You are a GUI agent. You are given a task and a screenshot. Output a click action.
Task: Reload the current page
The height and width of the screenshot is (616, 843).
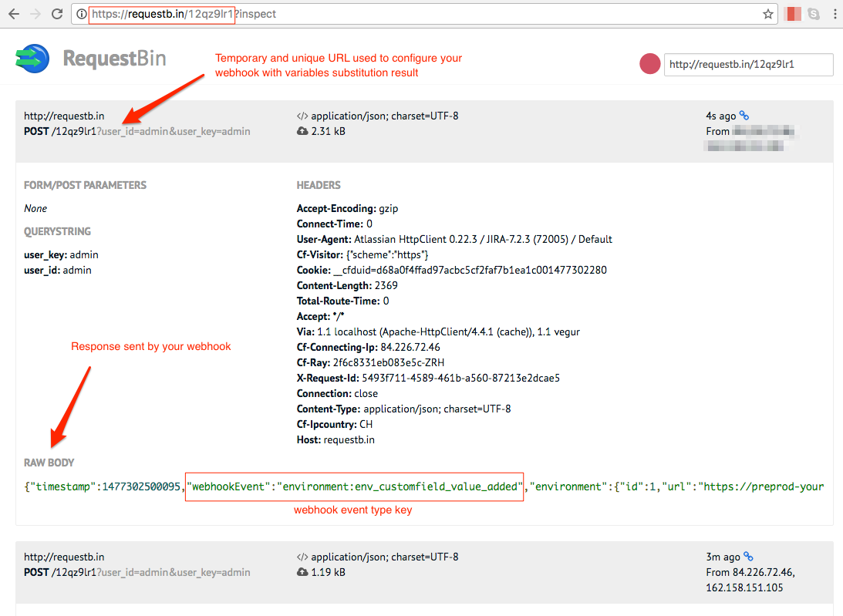point(57,14)
